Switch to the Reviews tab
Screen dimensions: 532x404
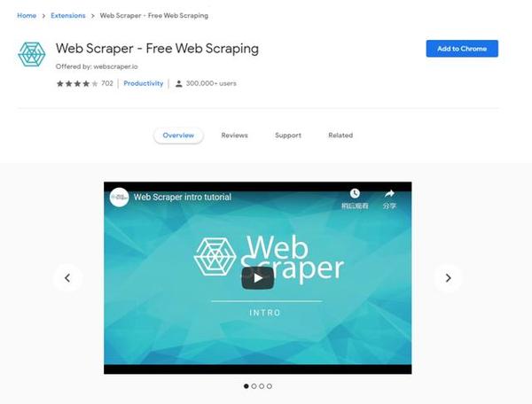[234, 136]
